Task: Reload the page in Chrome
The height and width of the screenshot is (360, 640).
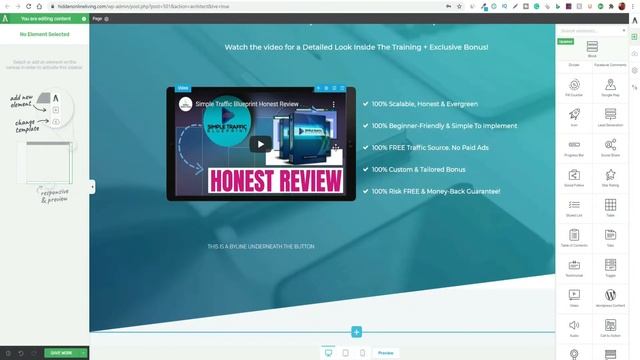Action: coord(29,6)
